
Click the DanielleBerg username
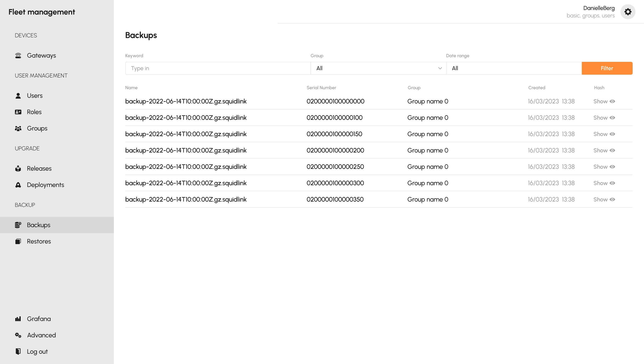pos(598,8)
